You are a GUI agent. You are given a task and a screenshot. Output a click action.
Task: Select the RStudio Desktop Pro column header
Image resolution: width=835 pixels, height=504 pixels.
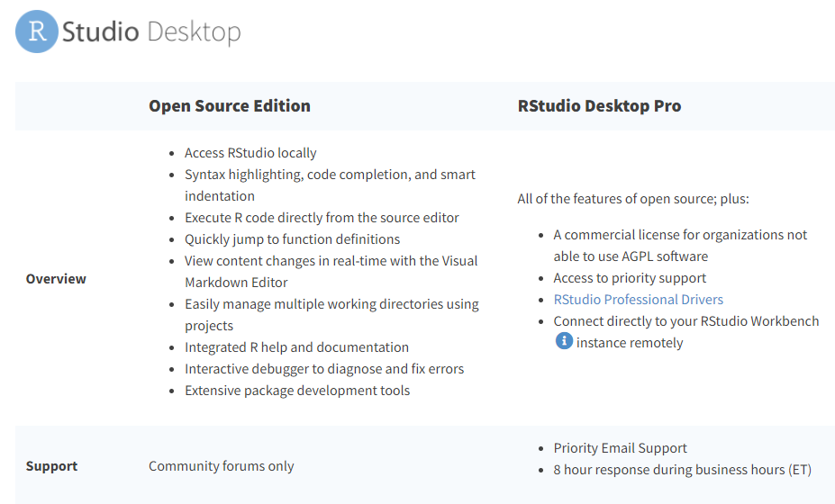coord(599,106)
